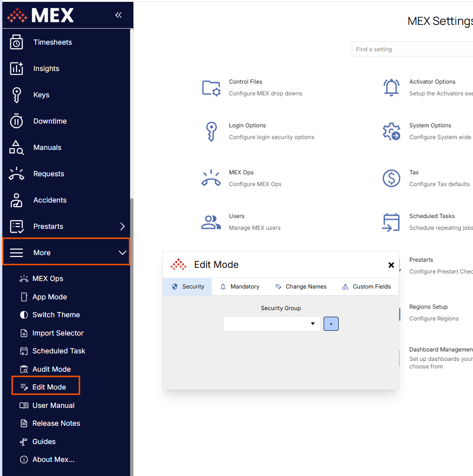Collapse sidebar with double chevron icon

pos(118,15)
